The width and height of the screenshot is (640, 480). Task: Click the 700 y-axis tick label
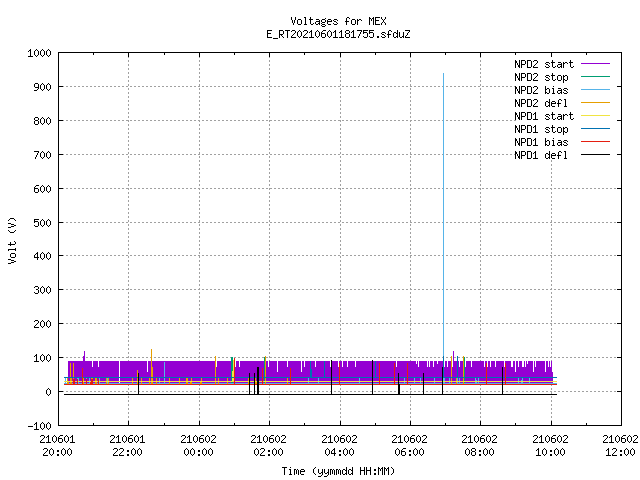(42, 155)
